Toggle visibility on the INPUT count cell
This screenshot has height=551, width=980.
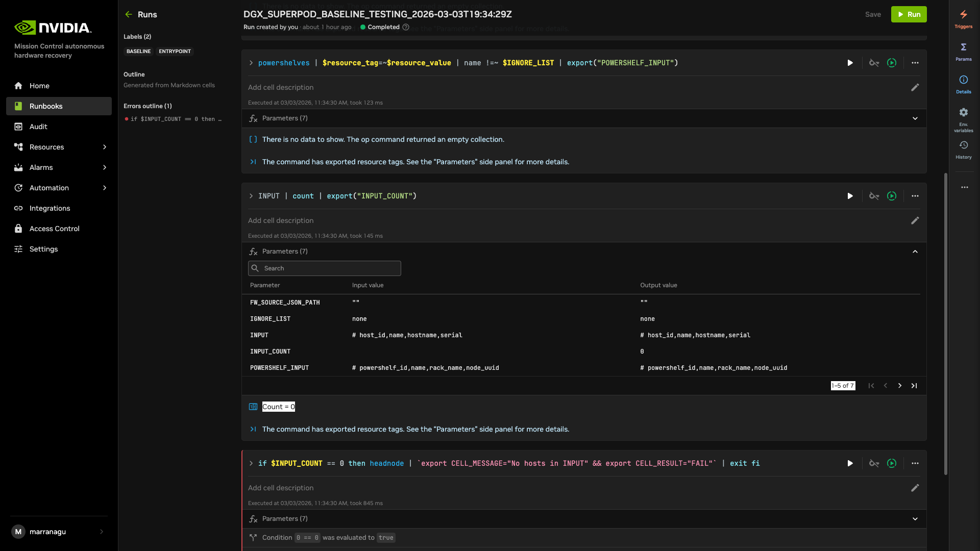click(874, 196)
